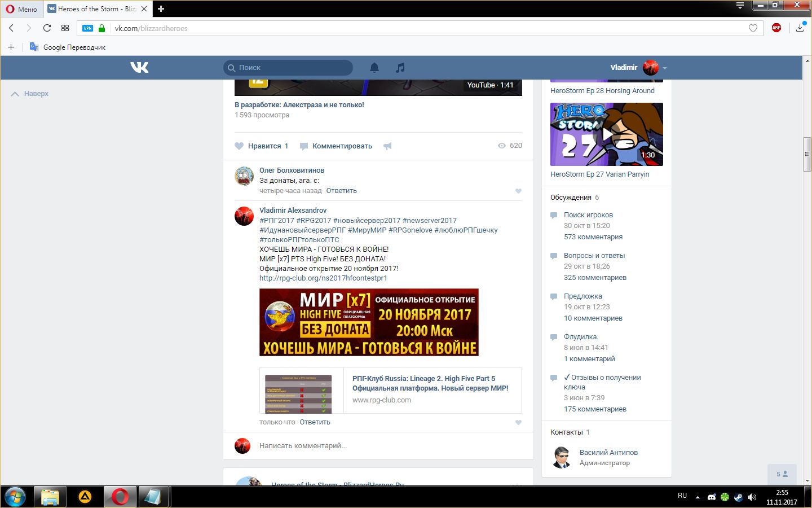Open VK notifications bell
812x508 pixels.
[x=374, y=67]
